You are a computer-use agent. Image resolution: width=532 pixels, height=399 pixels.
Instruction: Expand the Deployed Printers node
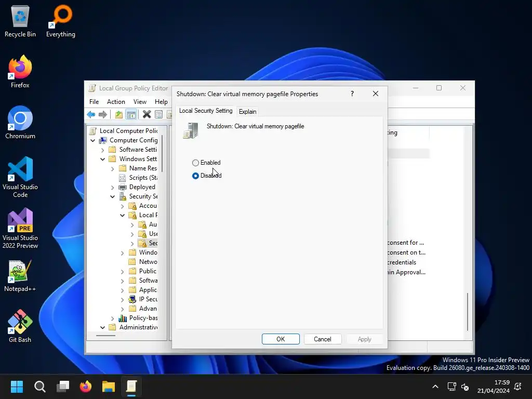(x=112, y=187)
